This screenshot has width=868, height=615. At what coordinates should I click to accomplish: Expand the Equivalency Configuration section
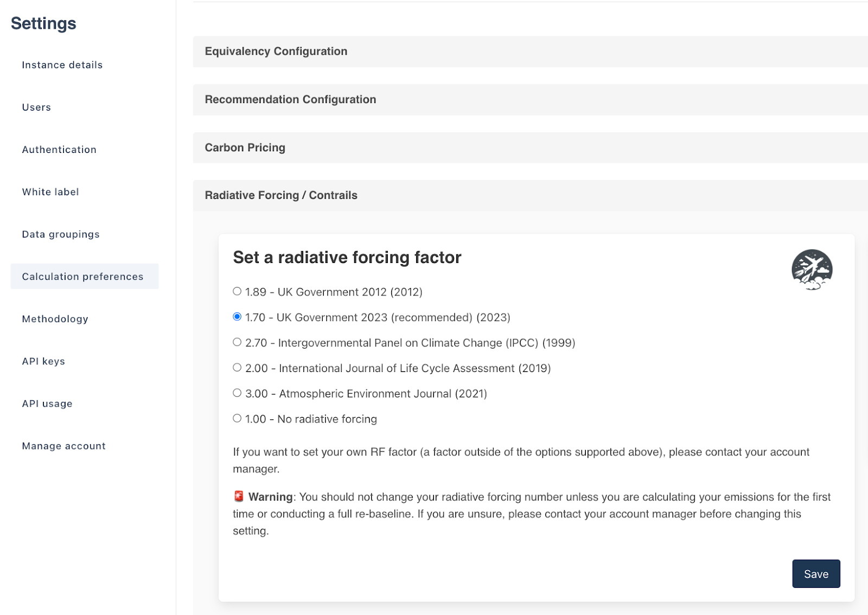tap(276, 52)
